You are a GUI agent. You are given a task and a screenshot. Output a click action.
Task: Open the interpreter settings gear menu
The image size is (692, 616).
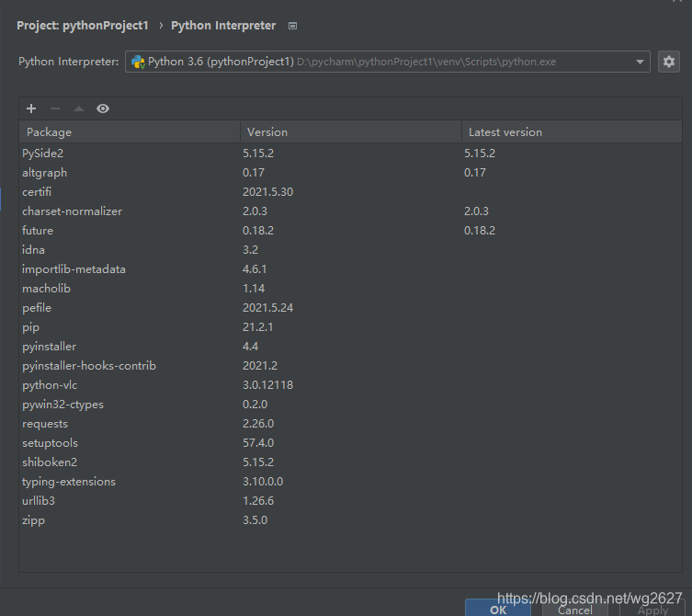coord(669,62)
